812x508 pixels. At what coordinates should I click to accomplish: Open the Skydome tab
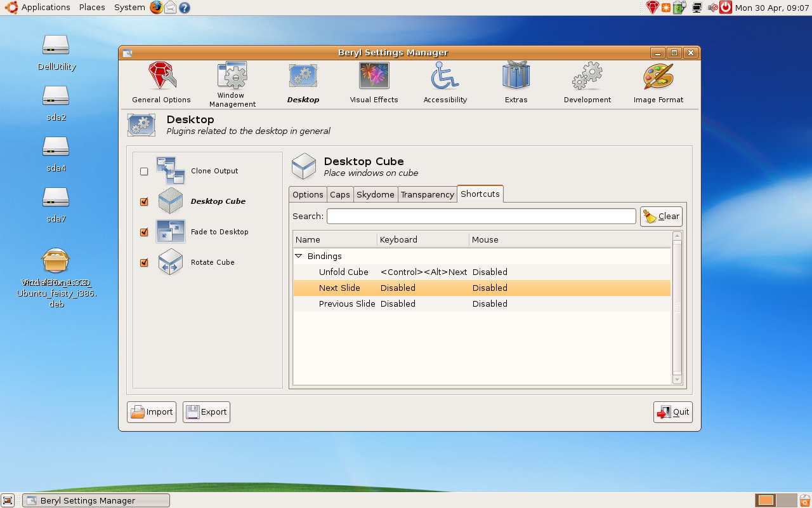[x=376, y=194]
